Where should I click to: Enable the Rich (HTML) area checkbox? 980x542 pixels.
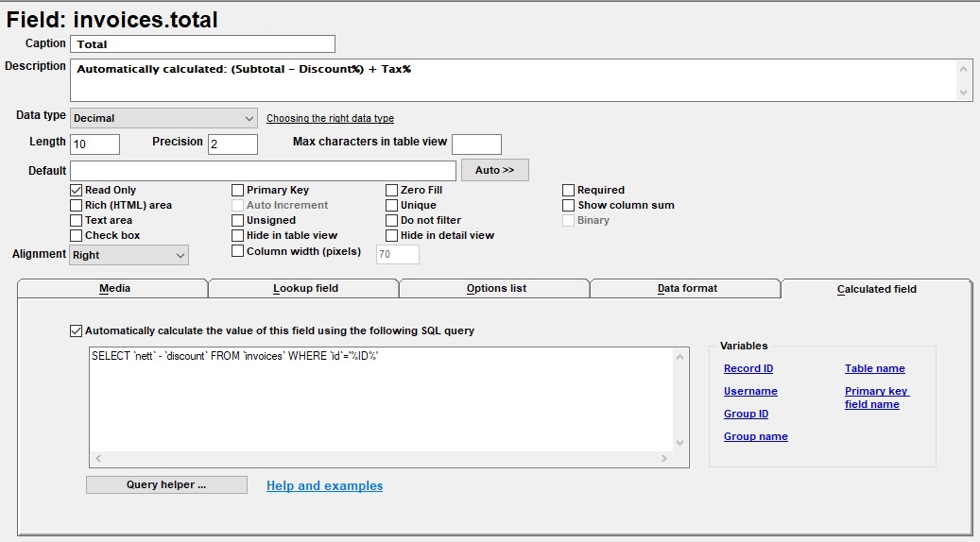click(x=77, y=205)
